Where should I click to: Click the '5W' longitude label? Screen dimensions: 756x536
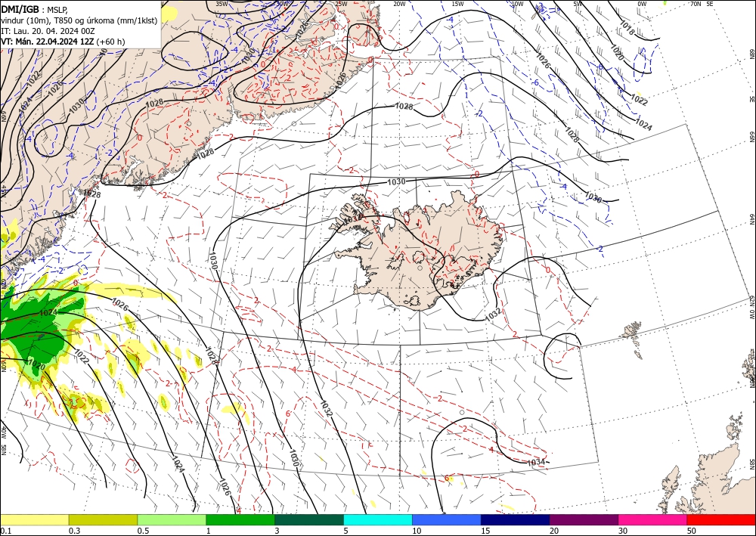point(578,4)
